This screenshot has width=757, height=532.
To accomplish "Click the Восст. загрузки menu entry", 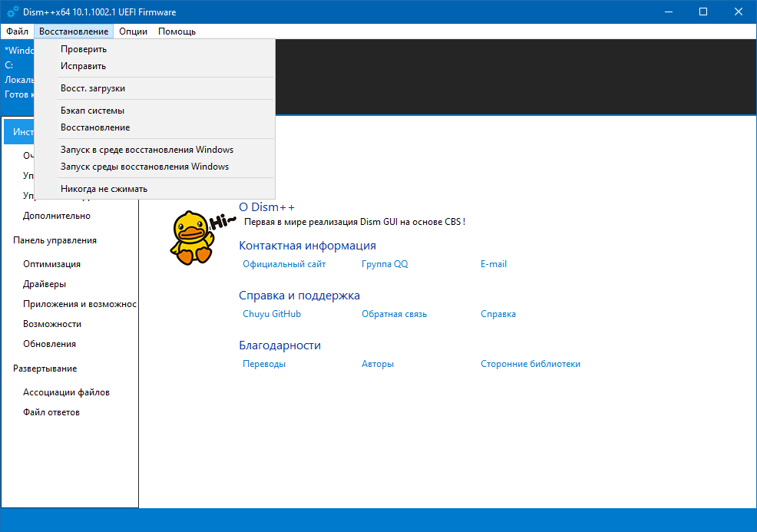I will coord(93,88).
